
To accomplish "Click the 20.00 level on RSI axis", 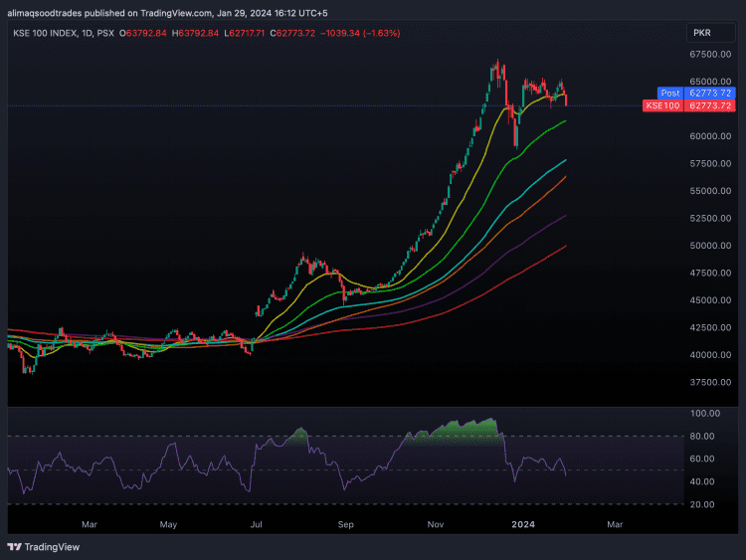I will 706,504.
